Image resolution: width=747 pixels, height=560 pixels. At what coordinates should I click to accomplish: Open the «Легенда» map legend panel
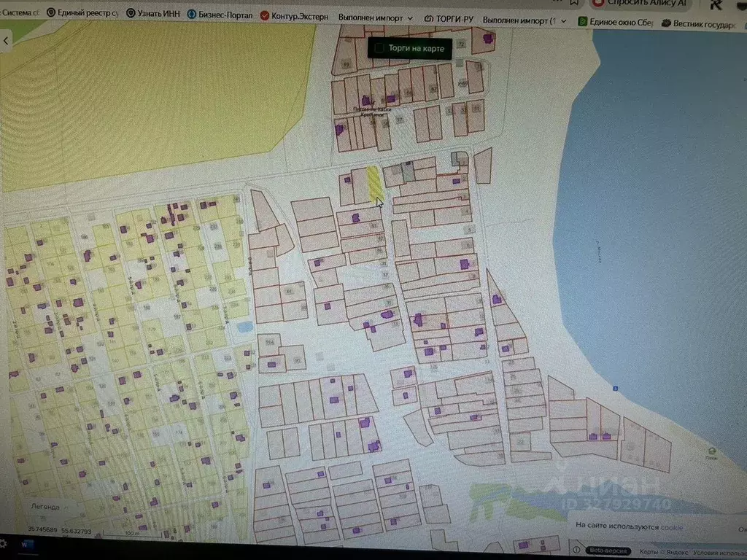(x=45, y=506)
